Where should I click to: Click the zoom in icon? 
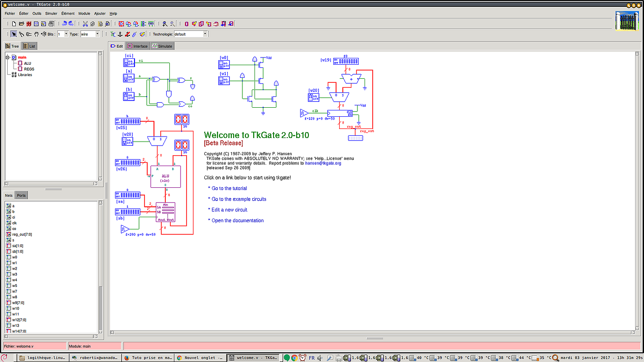(165, 24)
